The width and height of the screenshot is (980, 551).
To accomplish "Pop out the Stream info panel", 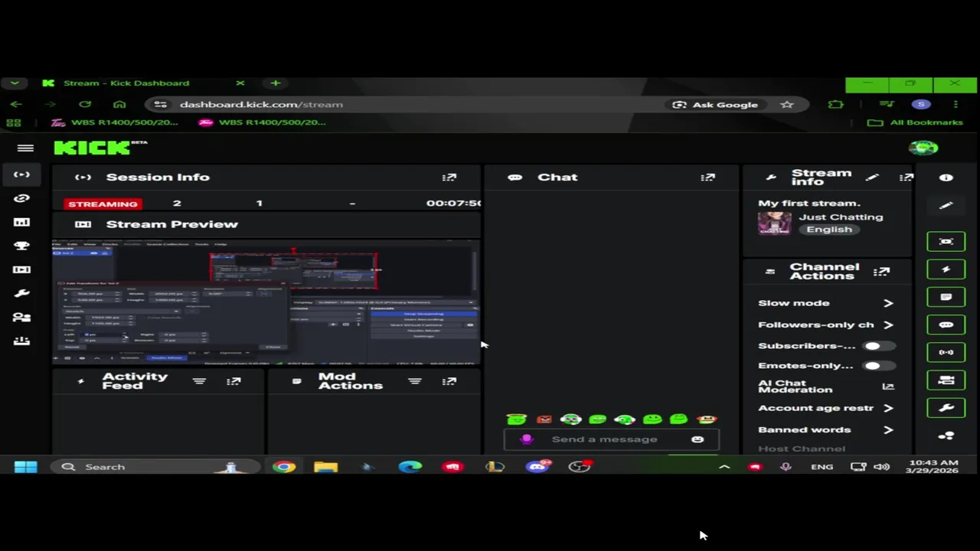I will click(906, 178).
